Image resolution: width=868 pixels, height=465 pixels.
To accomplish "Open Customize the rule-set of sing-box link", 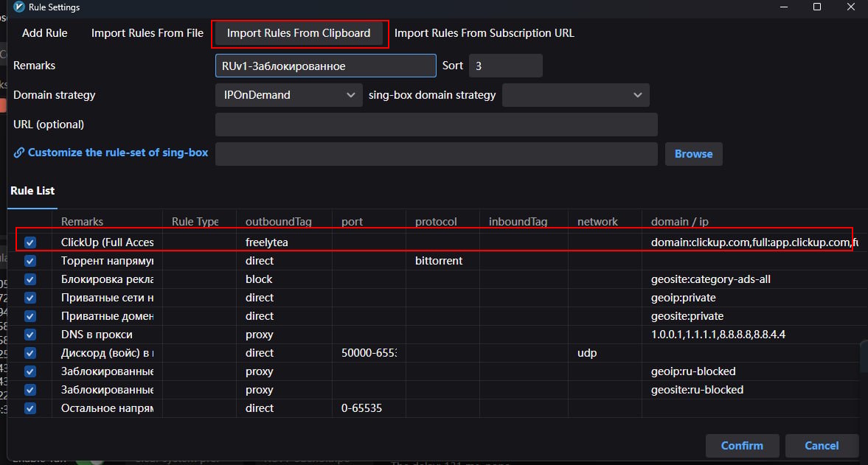I will pyautogui.click(x=118, y=153).
